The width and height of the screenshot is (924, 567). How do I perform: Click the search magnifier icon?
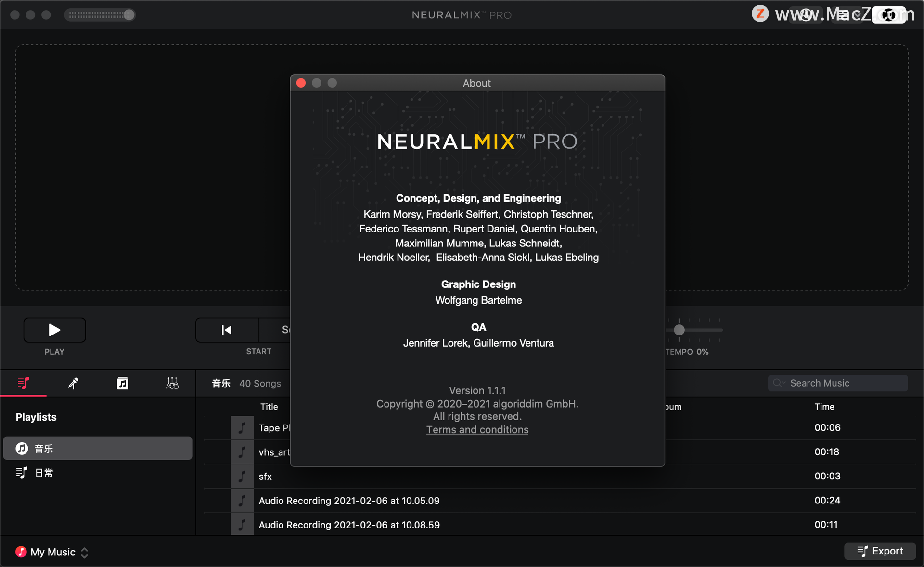pos(778,383)
